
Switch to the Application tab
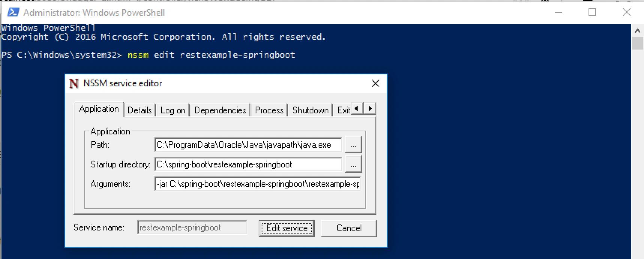[x=99, y=109]
